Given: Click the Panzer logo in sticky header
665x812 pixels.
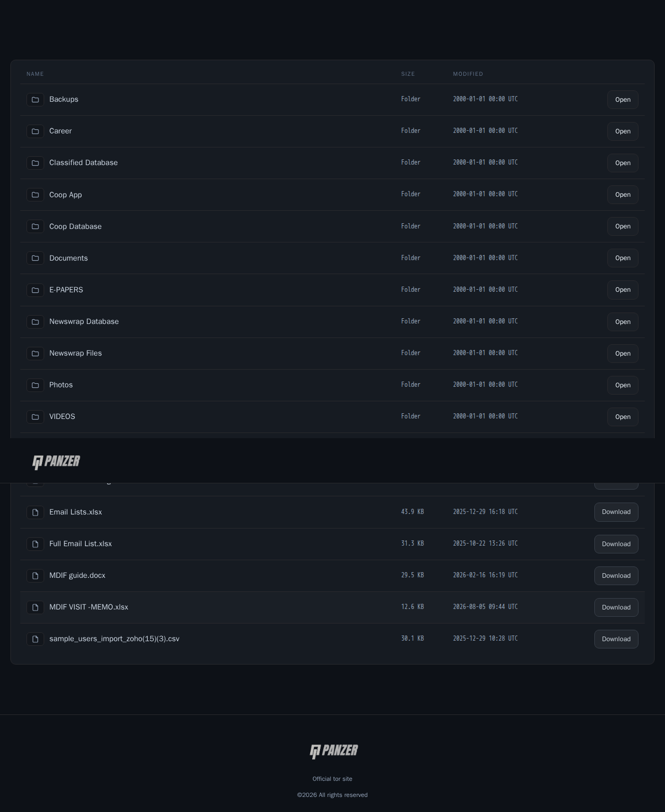Looking at the screenshot, I should coord(56,462).
